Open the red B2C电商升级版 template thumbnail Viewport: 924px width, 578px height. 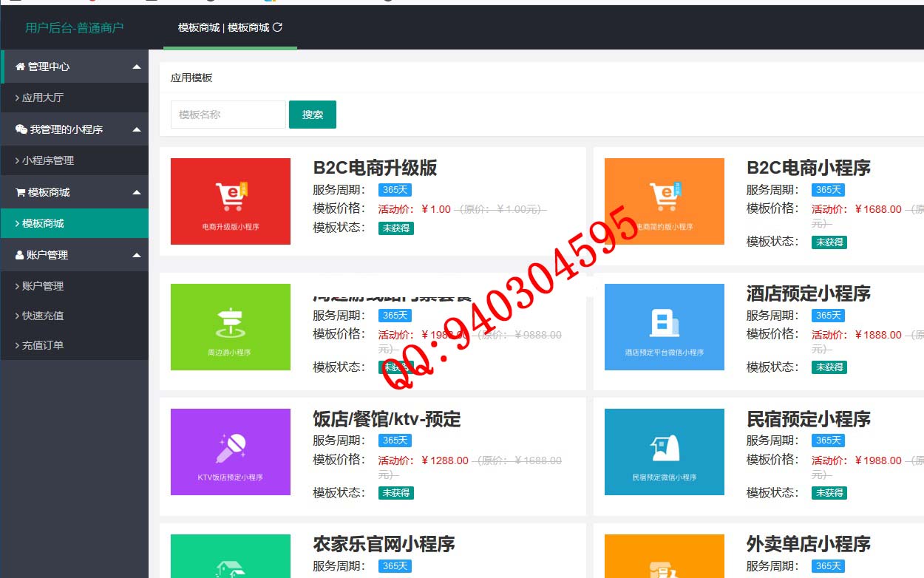click(230, 201)
